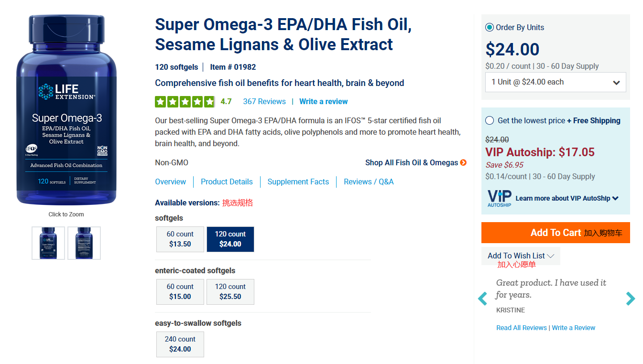Open the 1 Unit @ $24.00 dropdown
This screenshot has width=643, height=364.
point(556,82)
